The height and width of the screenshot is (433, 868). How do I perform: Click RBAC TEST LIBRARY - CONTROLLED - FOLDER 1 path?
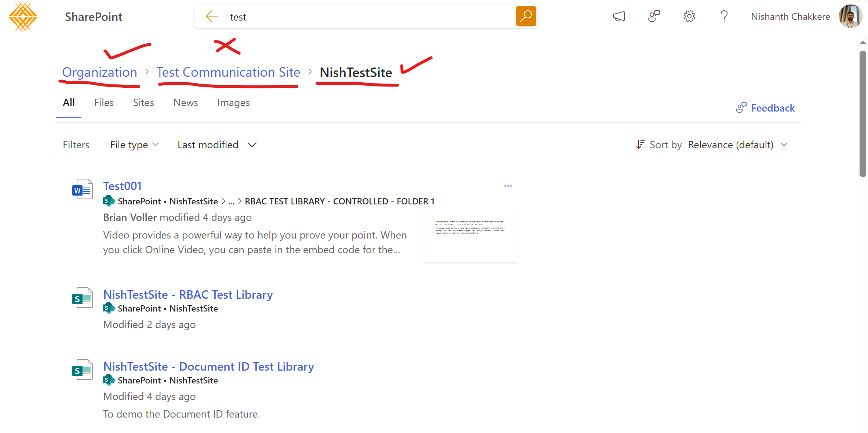coord(340,201)
